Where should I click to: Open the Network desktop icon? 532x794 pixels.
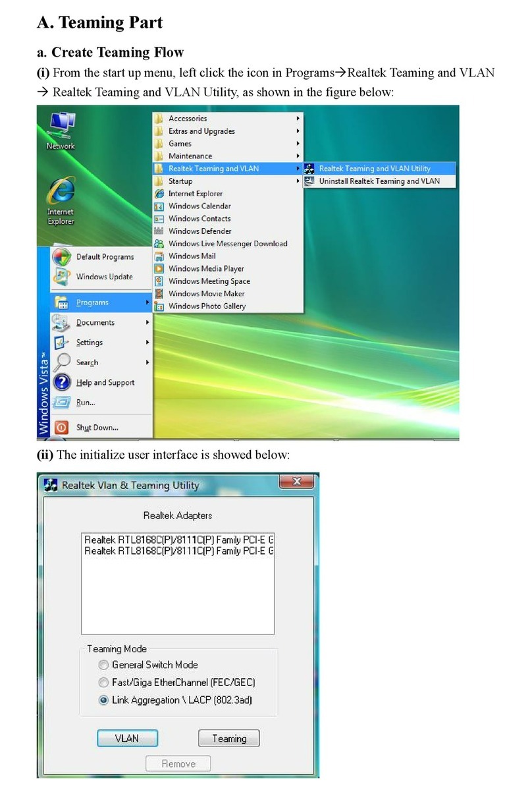click(x=61, y=130)
